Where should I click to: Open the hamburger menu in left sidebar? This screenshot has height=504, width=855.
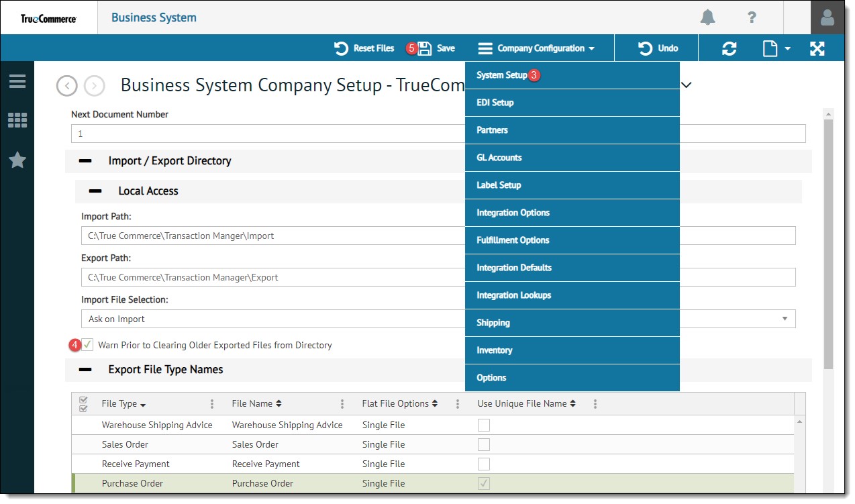[x=17, y=81]
